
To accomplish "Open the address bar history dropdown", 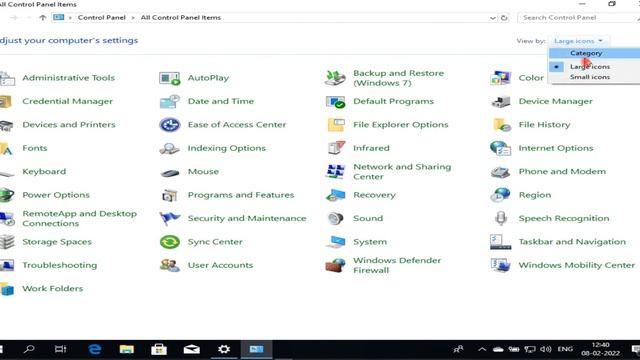I will coord(493,18).
